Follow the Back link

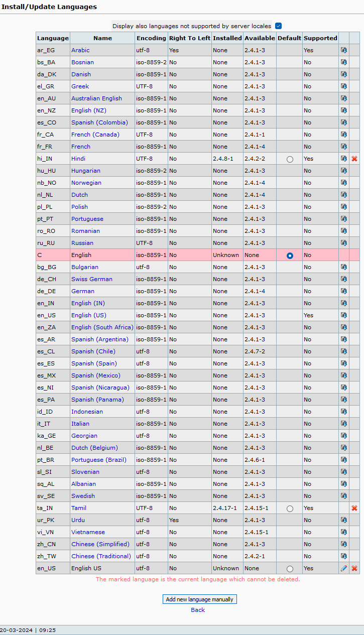click(x=198, y=610)
